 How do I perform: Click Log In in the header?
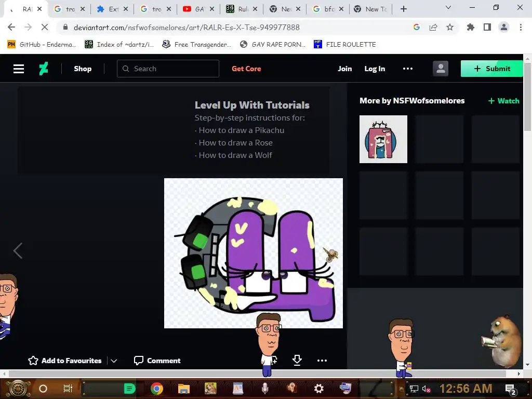(375, 69)
